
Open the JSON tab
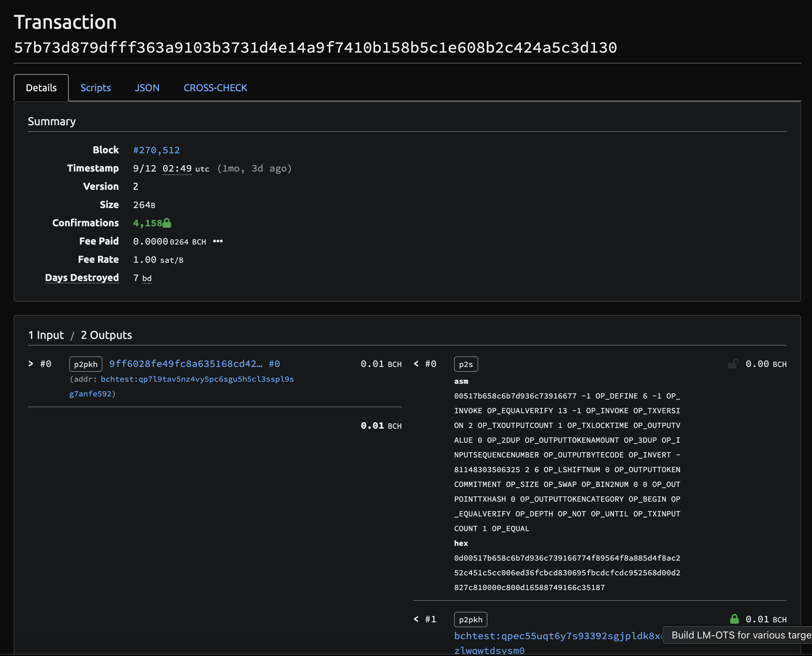tap(147, 88)
